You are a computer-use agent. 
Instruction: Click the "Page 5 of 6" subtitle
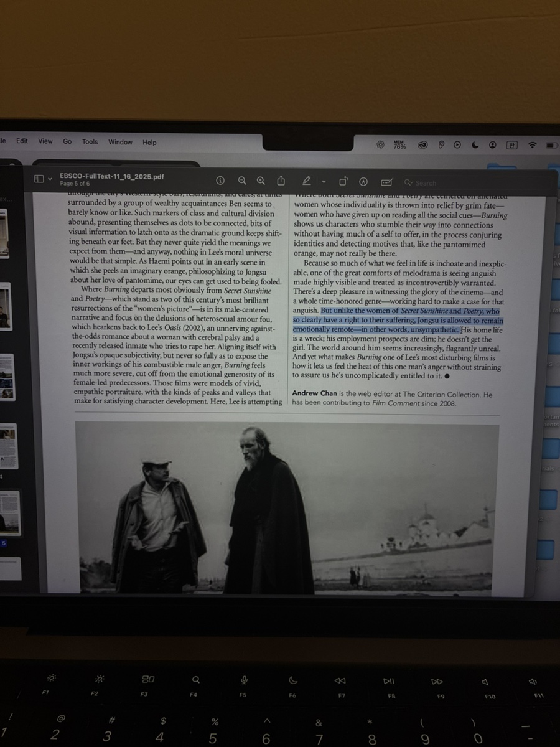coord(75,184)
